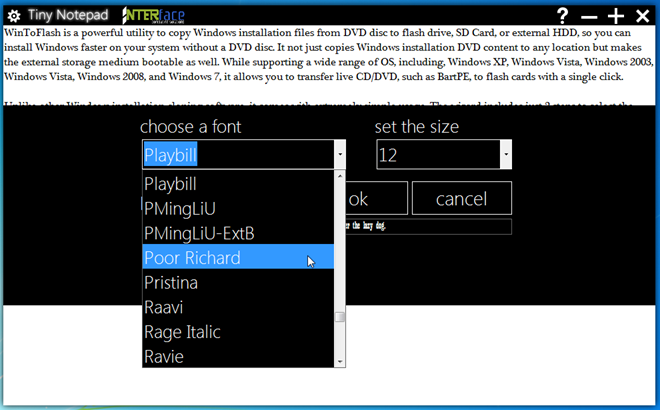Click the font preview sample text box
The image size is (660, 410).
coord(428,226)
